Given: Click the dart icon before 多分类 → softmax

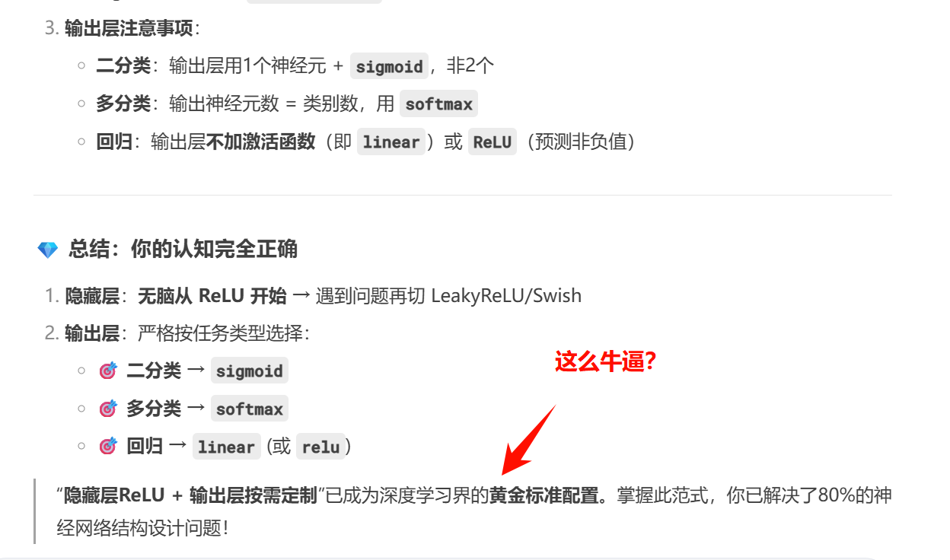Looking at the screenshot, I should [x=108, y=409].
